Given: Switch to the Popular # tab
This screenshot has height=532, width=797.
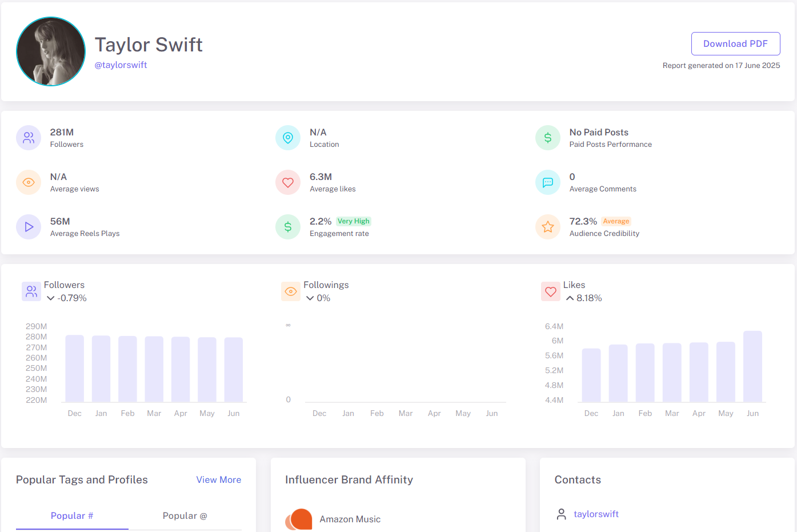Looking at the screenshot, I should pyautogui.click(x=72, y=516).
